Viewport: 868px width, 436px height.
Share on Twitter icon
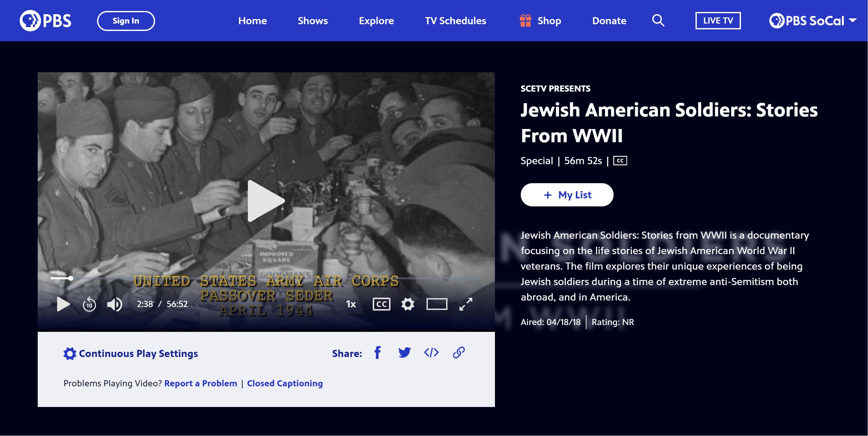[404, 353]
